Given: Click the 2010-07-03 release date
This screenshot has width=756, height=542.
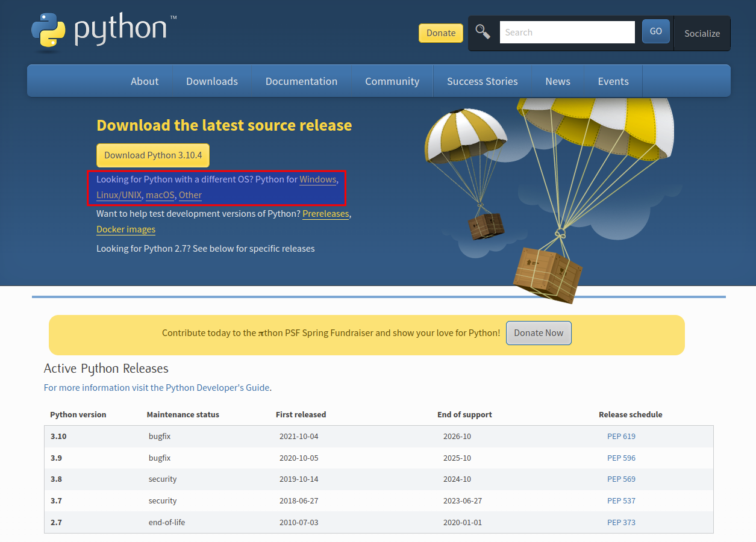Looking at the screenshot, I should (x=299, y=523).
